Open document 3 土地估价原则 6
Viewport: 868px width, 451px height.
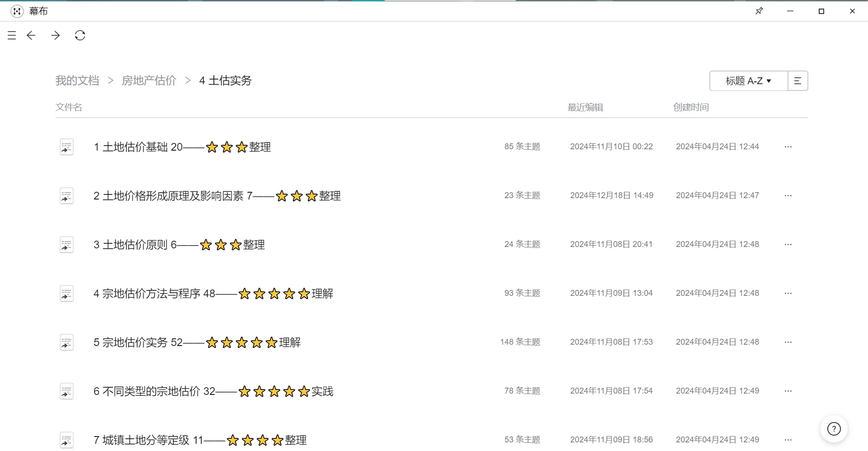(x=179, y=245)
